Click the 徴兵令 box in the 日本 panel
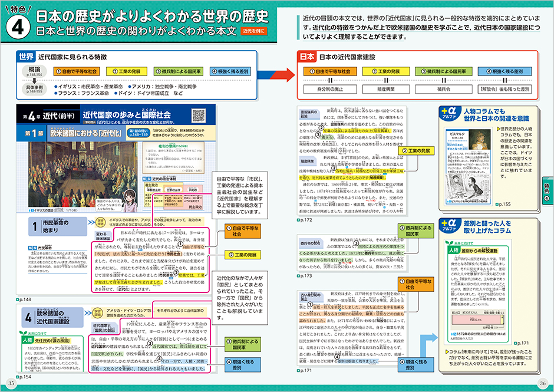 (x=443, y=89)
